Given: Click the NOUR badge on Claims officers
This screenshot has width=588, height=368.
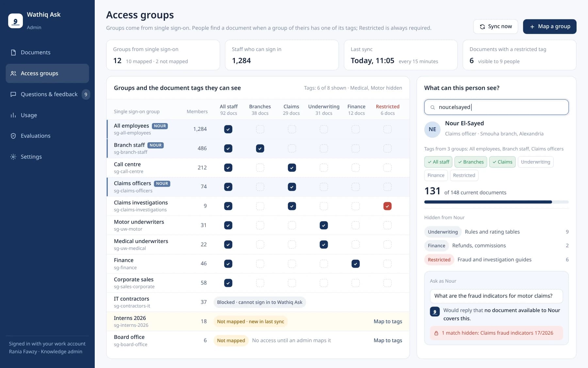Looking at the screenshot, I should (162, 184).
